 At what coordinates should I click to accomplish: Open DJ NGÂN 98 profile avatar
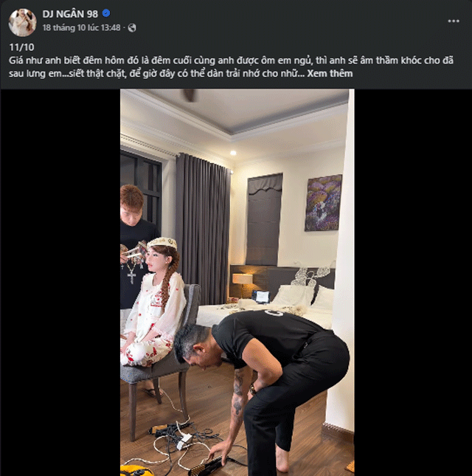coord(22,22)
